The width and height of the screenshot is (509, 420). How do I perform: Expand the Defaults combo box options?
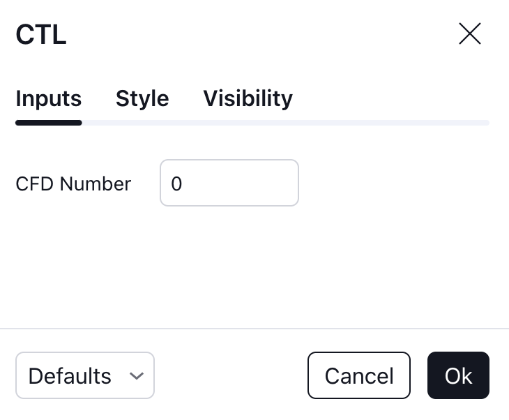[85, 375]
